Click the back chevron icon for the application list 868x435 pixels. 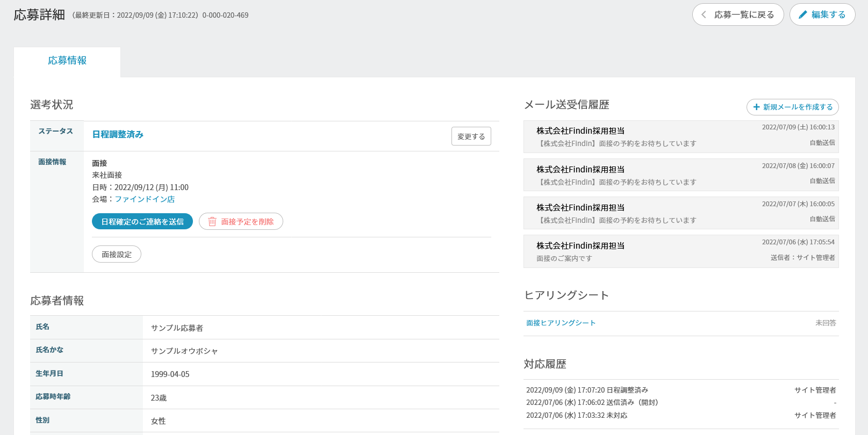(704, 15)
